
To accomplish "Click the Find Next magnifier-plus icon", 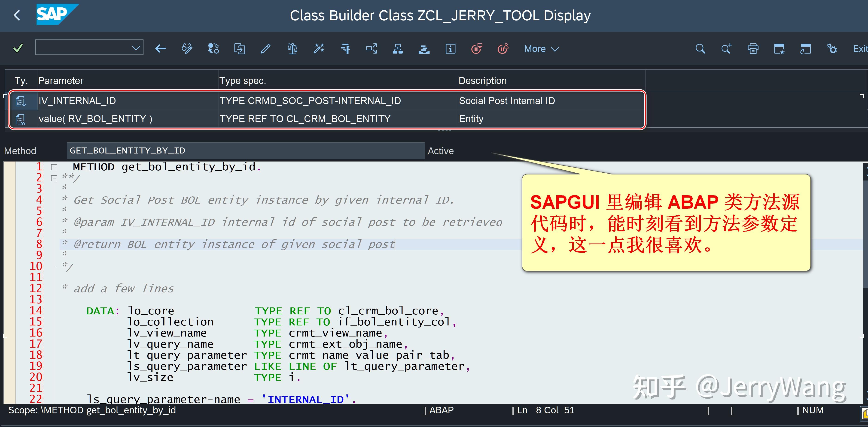I will point(726,49).
